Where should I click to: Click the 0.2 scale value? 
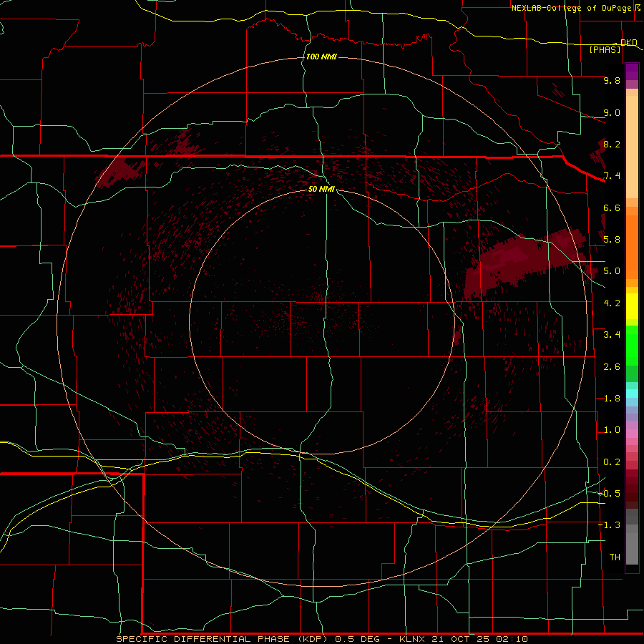coord(612,462)
